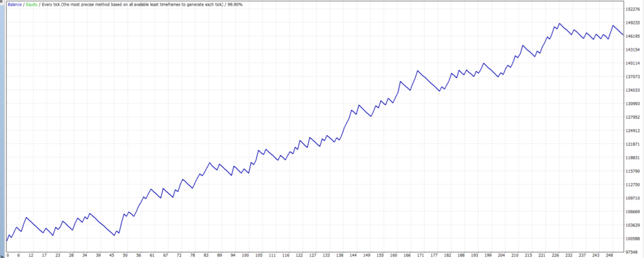
Task: Click the 124912 label on the vertical axis
Action: click(634, 131)
